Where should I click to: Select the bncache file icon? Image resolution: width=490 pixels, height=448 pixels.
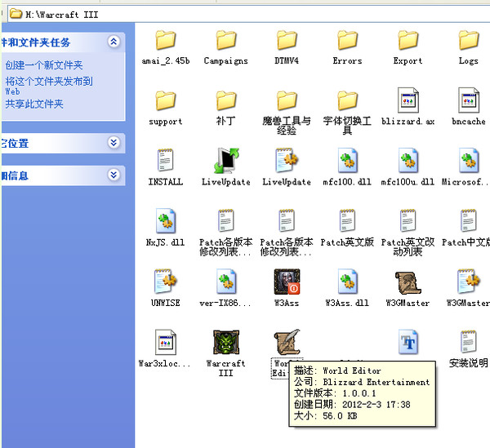469,100
